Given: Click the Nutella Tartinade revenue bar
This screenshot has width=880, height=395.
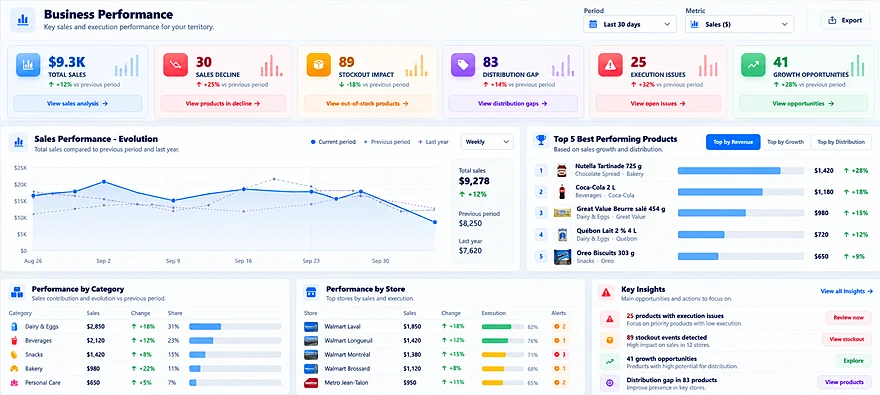Looking at the screenshot, I should coord(741,171).
